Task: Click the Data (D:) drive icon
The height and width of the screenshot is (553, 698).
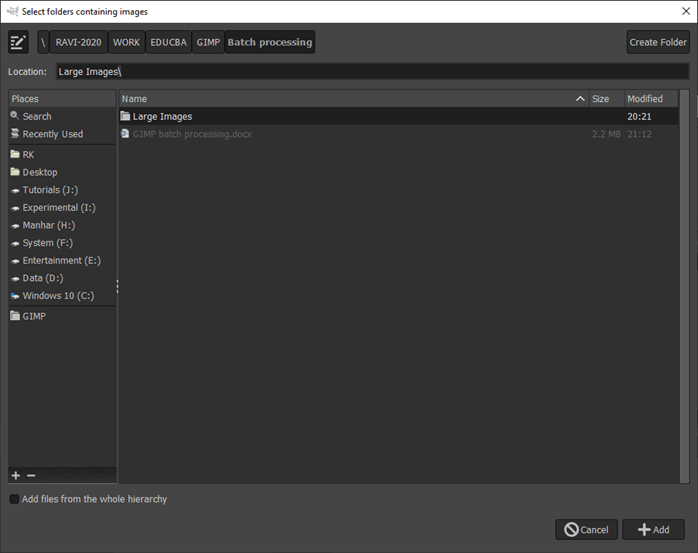Action: click(15, 278)
